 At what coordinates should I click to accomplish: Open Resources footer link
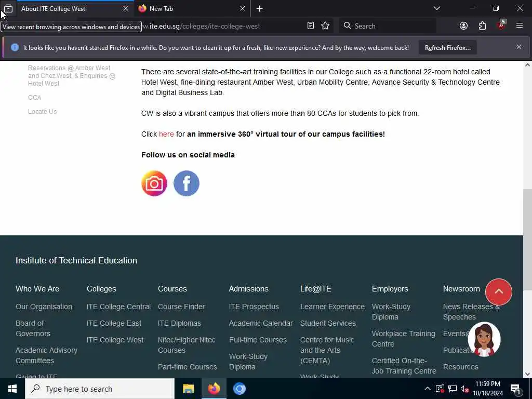coord(461,367)
